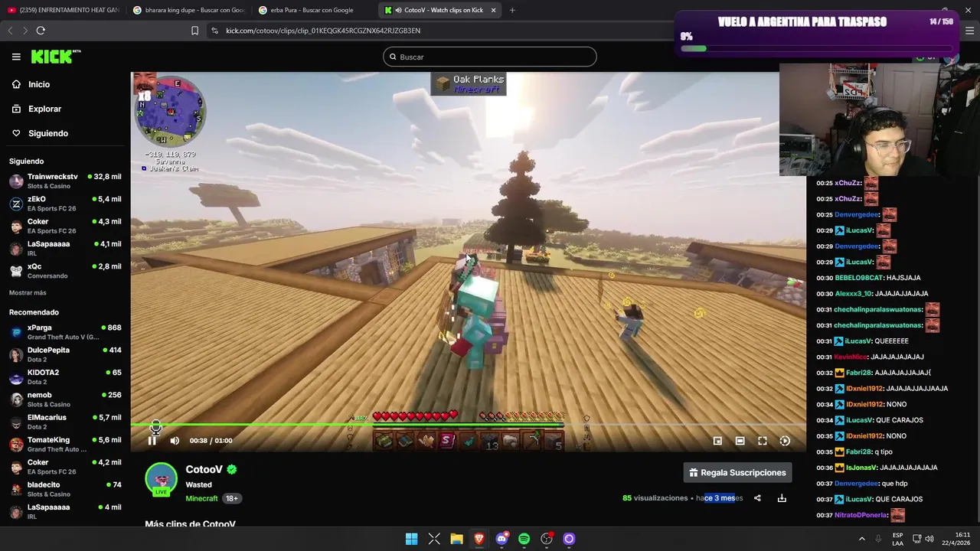Image resolution: width=980 pixels, height=551 pixels.
Task: Seek on the clip progress bar
Action: click(x=469, y=425)
